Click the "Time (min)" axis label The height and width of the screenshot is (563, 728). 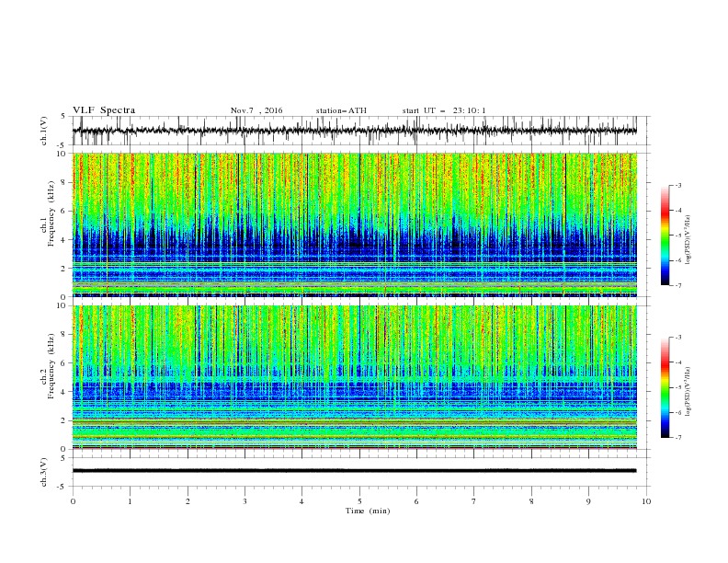click(368, 511)
